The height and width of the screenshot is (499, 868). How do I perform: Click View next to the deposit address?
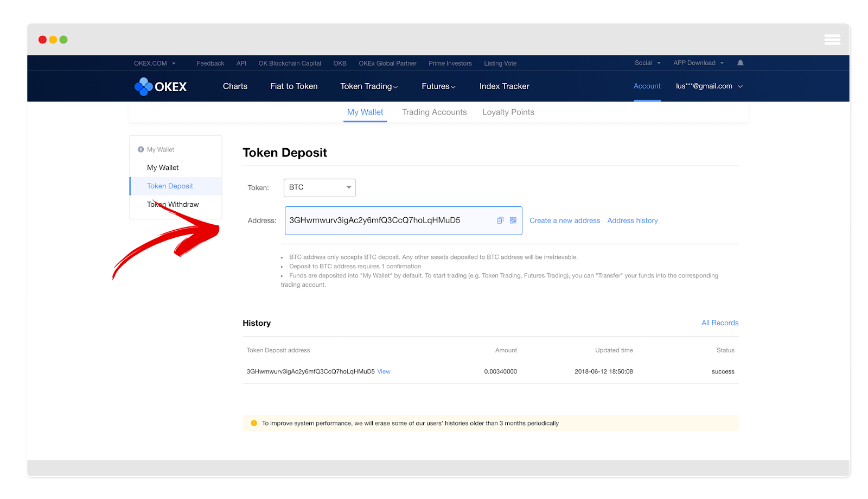coord(384,371)
